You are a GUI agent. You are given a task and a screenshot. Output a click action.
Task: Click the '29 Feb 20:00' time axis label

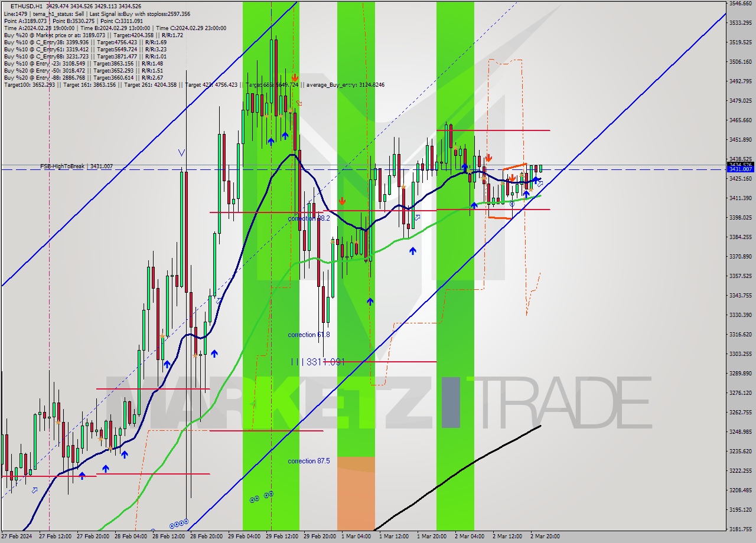point(320,537)
